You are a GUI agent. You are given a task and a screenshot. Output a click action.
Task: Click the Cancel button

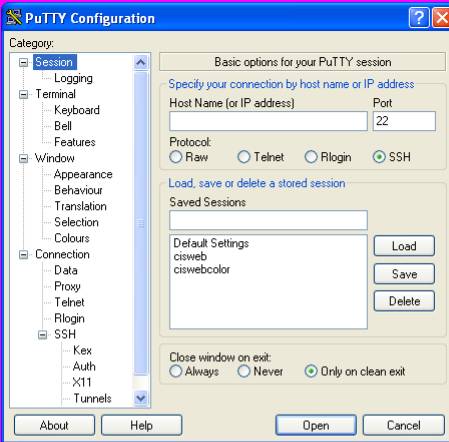[x=404, y=425]
